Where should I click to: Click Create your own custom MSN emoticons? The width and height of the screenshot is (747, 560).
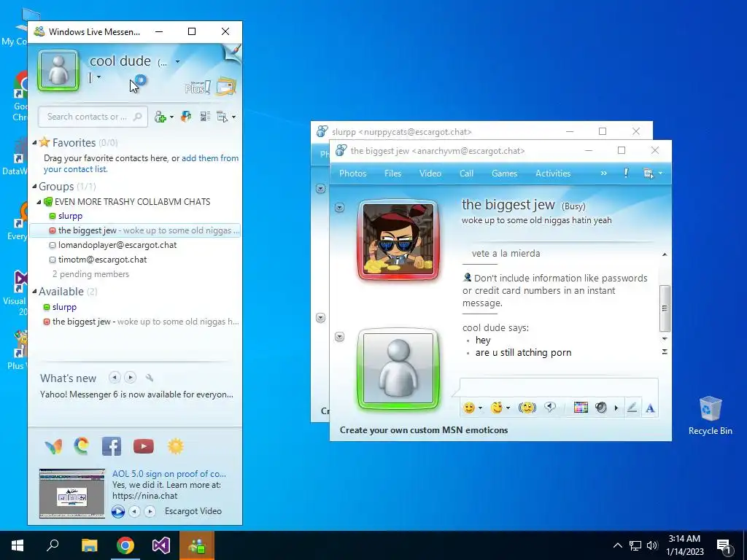pos(424,430)
